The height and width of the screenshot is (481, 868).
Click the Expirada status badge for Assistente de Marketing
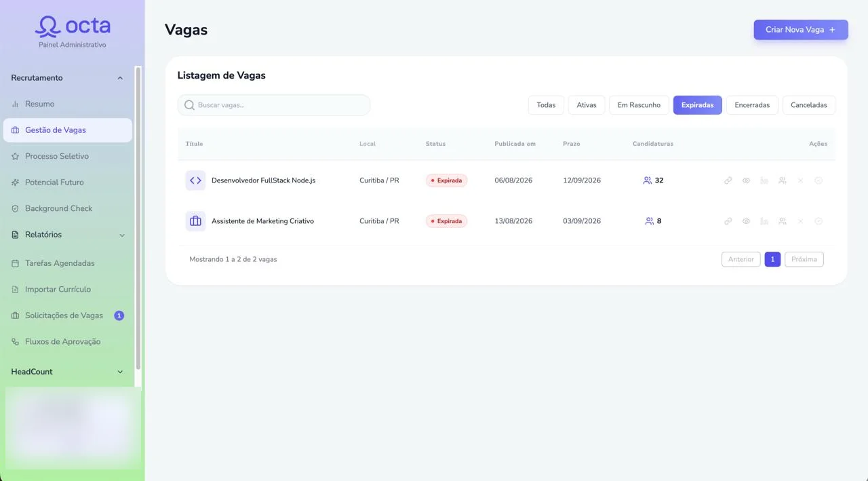click(x=446, y=221)
